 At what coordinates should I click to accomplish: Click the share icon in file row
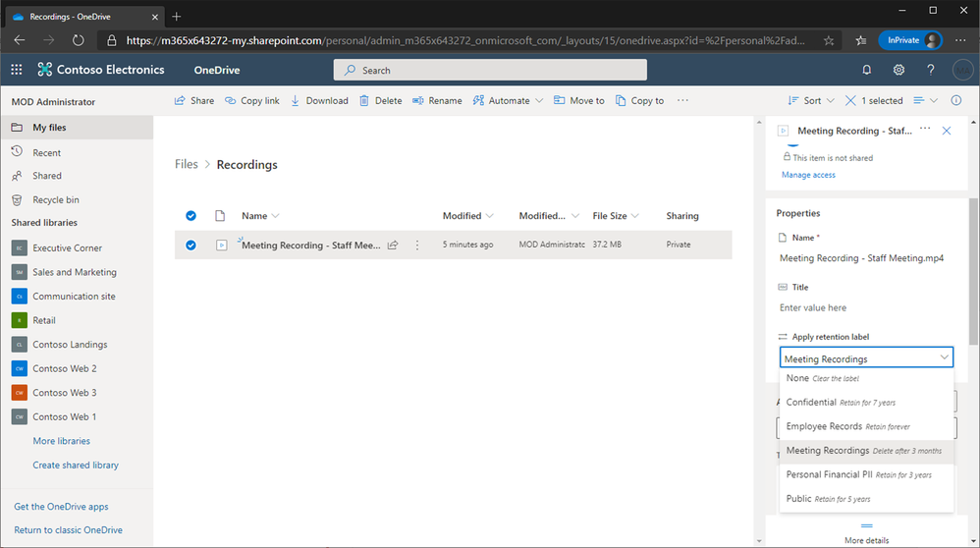(393, 245)
